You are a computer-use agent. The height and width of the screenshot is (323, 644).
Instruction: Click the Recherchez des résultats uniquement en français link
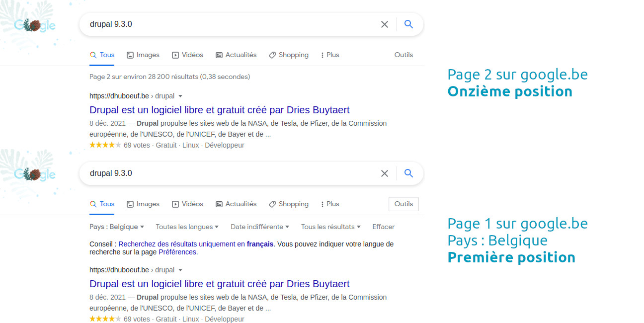click(x=196, y=244)
